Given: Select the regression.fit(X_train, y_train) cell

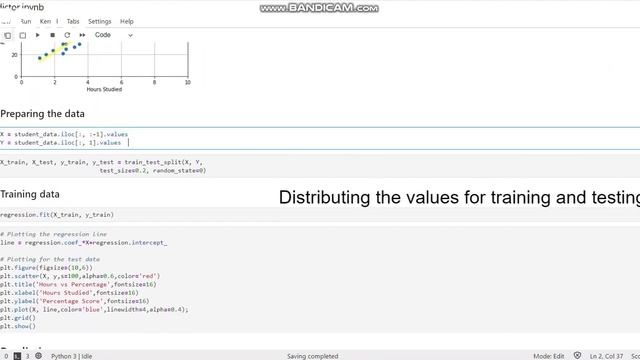Looking at the screenshot, I should (320, 215).
